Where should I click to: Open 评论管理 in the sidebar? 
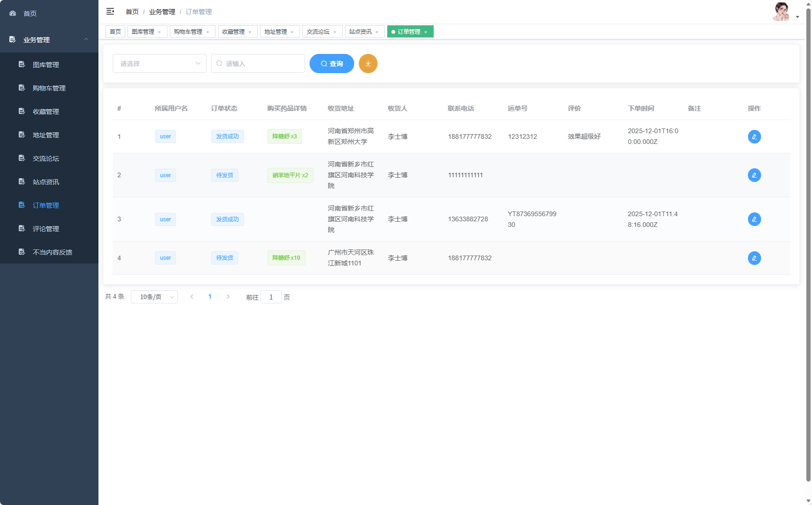(46, 229)
